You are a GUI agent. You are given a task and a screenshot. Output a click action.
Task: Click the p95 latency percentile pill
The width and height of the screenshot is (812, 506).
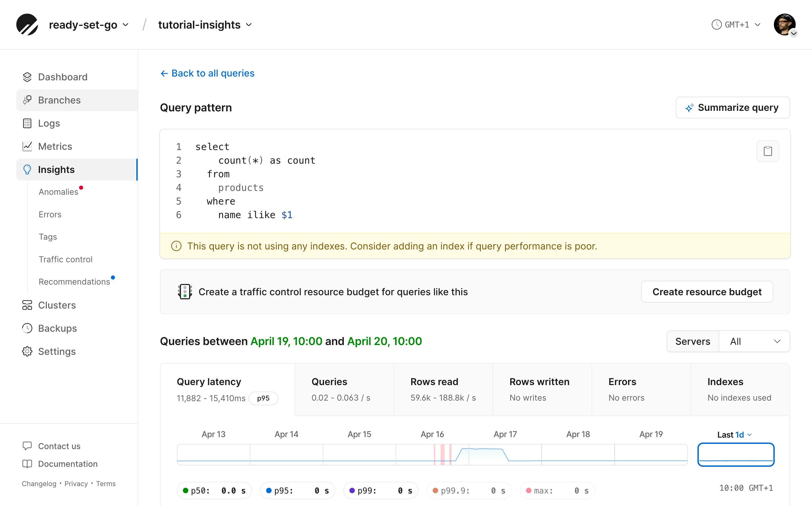263,398
